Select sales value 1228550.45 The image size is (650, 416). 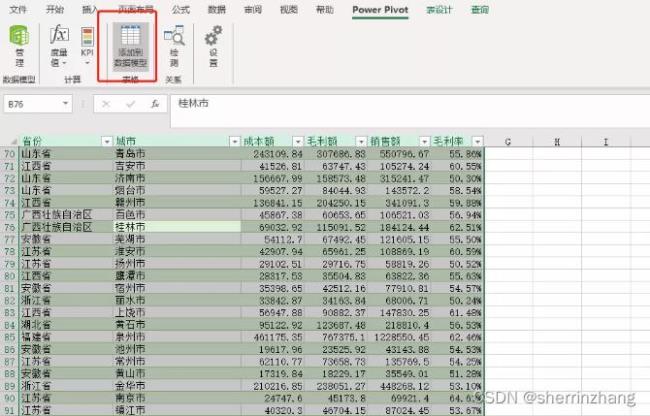pyautogui.click(x=399, y=337)
